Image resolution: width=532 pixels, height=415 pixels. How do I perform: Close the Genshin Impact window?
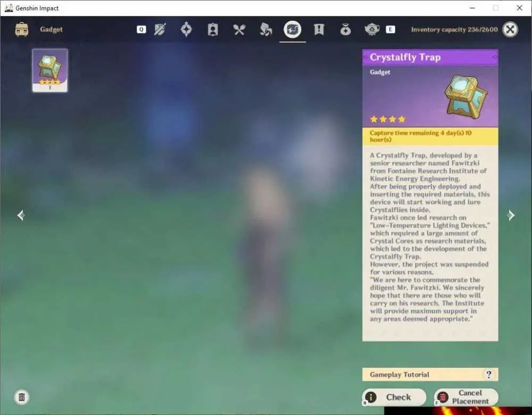click(519, 8)
